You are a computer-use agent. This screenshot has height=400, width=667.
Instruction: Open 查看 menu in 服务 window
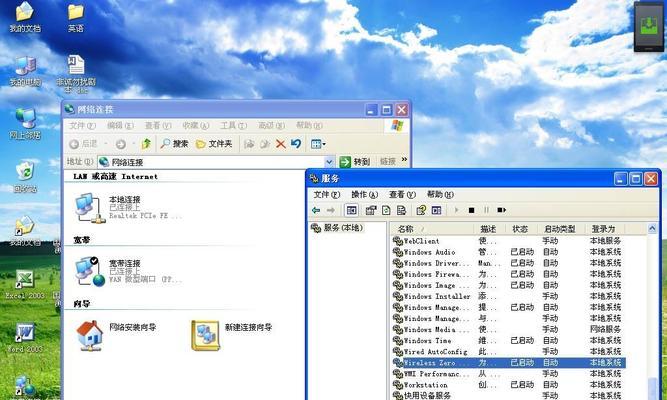pos(402,194)
